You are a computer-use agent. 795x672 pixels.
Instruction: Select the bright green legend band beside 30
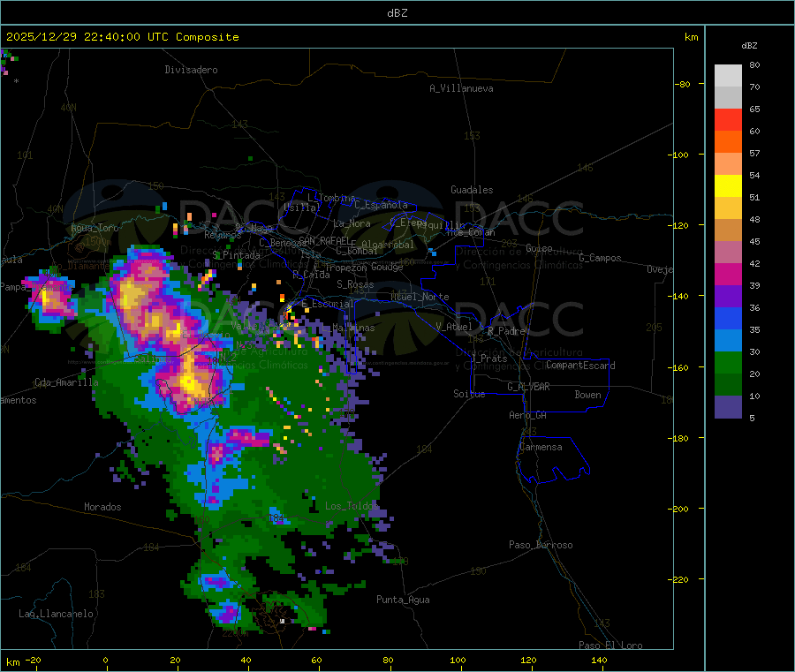point(728,363)
